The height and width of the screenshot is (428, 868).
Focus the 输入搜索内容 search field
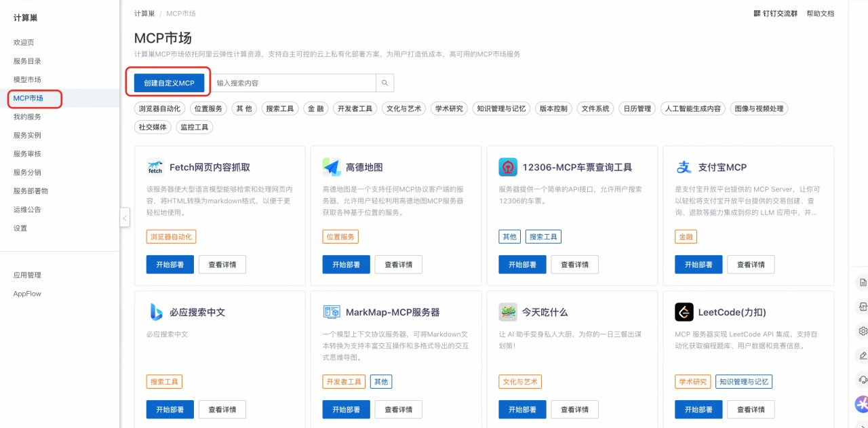[293, 83]
